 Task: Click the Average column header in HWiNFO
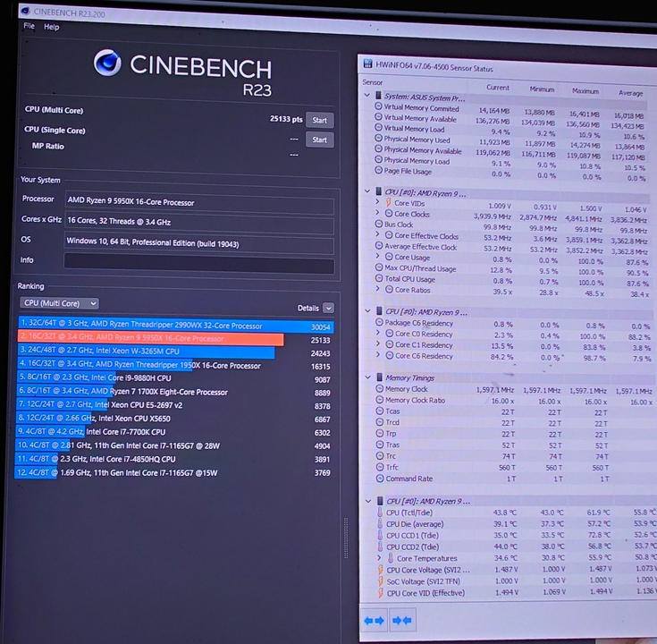[x=630, y=93]
